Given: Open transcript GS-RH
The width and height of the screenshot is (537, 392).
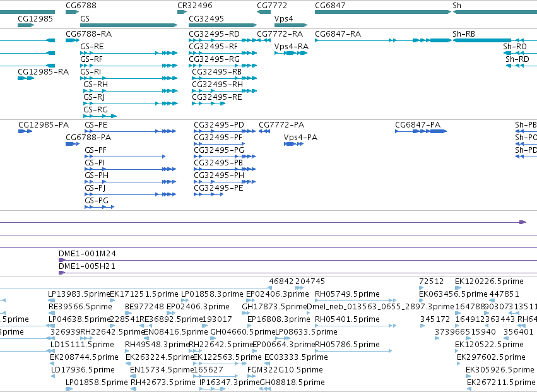Looking at the screenshot, I should click(95, 85).
